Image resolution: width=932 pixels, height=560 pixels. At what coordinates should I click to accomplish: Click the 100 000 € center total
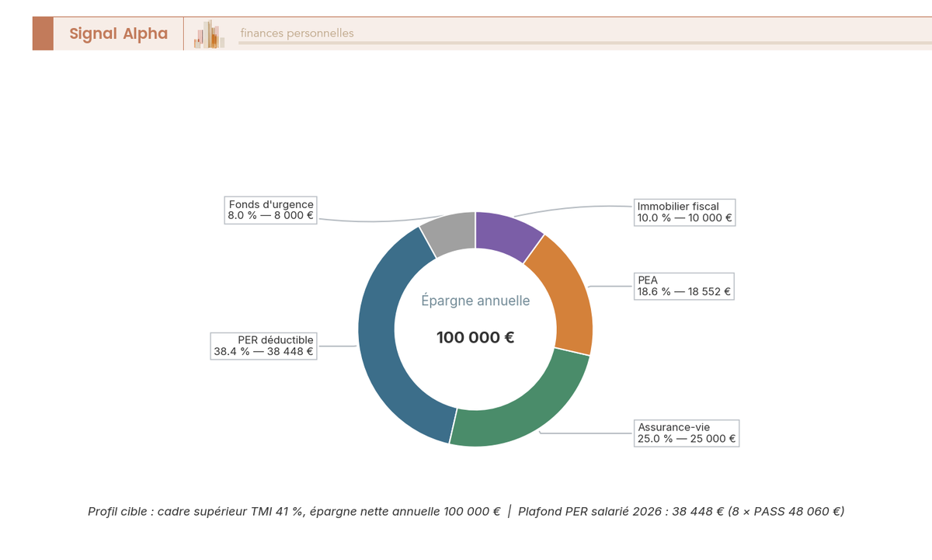[475, 338]
